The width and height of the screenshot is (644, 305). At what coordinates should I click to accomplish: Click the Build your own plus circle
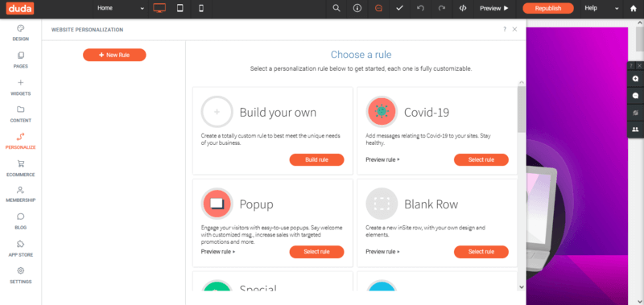(217, 112)
